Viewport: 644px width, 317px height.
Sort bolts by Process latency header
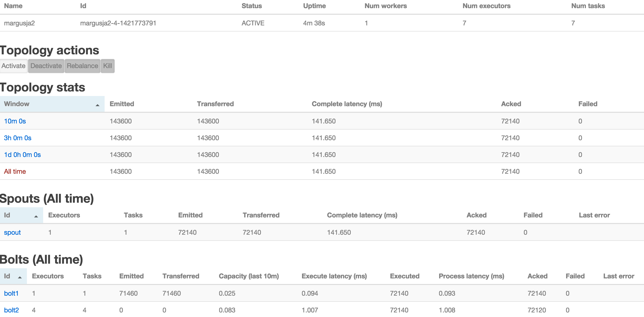[x=471, y=276]
